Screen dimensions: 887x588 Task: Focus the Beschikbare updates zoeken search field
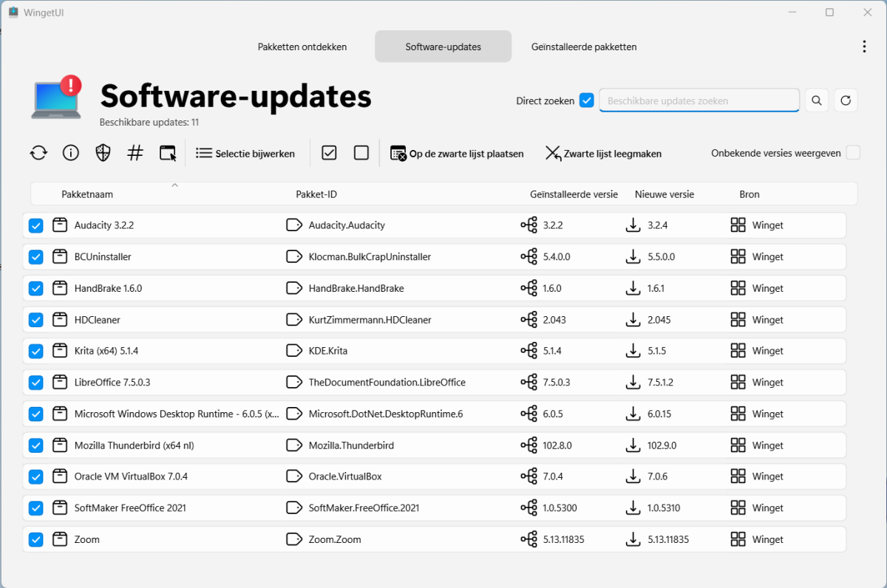pyautogui.click(x=699, y=100)
